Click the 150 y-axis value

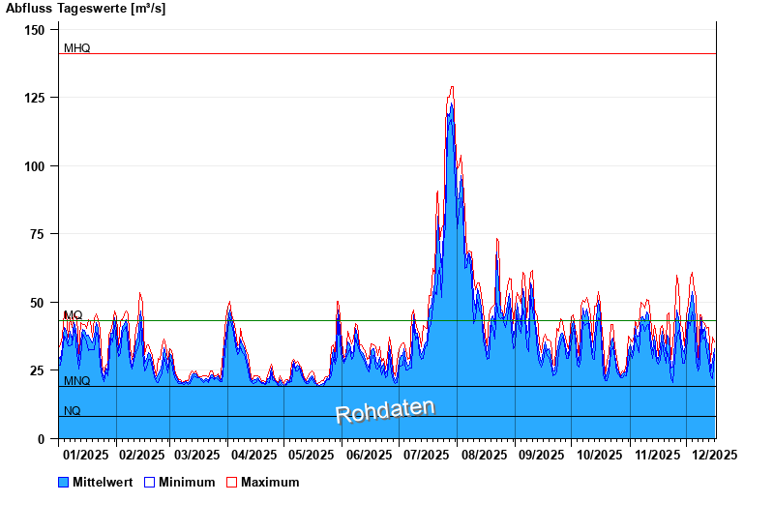[x=35, y=30]
